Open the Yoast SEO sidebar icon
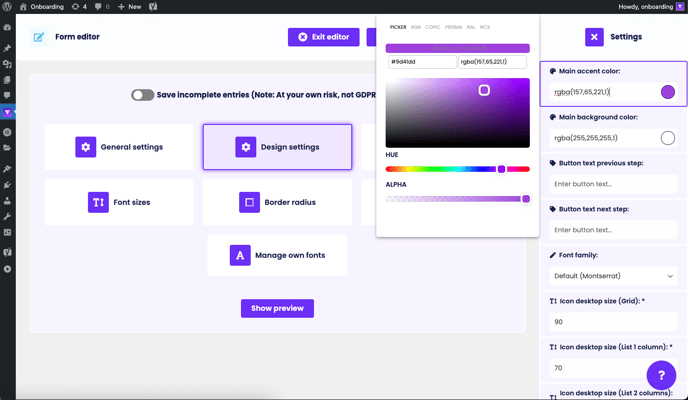Screen dimensions: 688x400 (x=7, y=252)
